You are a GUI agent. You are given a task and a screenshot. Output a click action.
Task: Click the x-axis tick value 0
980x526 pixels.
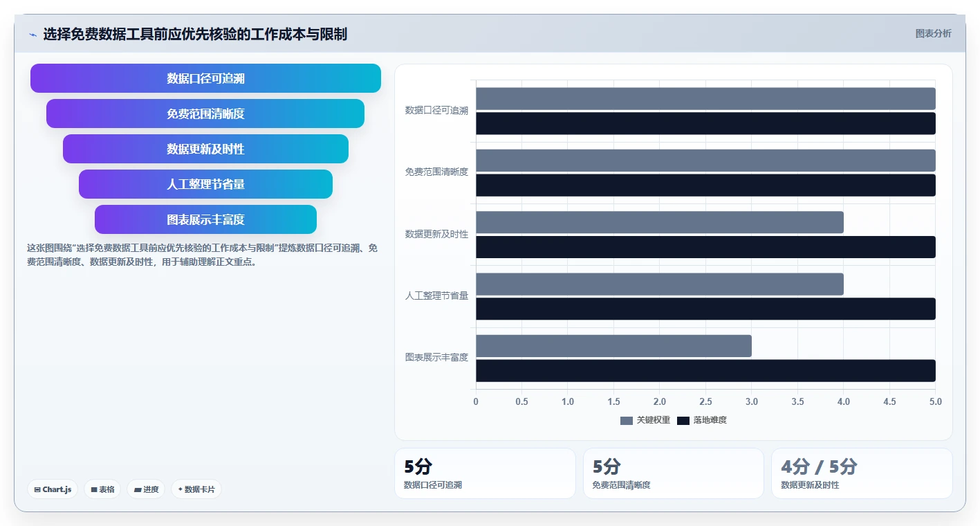[x=476, y=401]
